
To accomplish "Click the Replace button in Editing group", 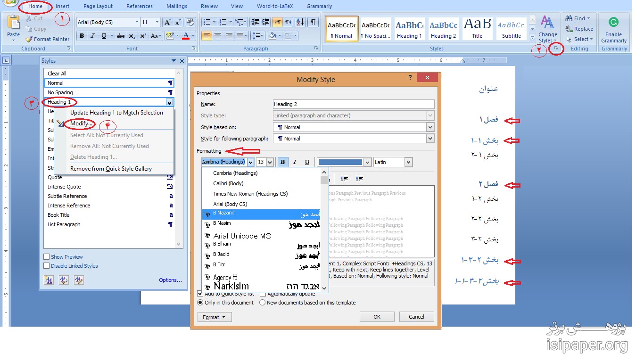I will click(579, 29).
